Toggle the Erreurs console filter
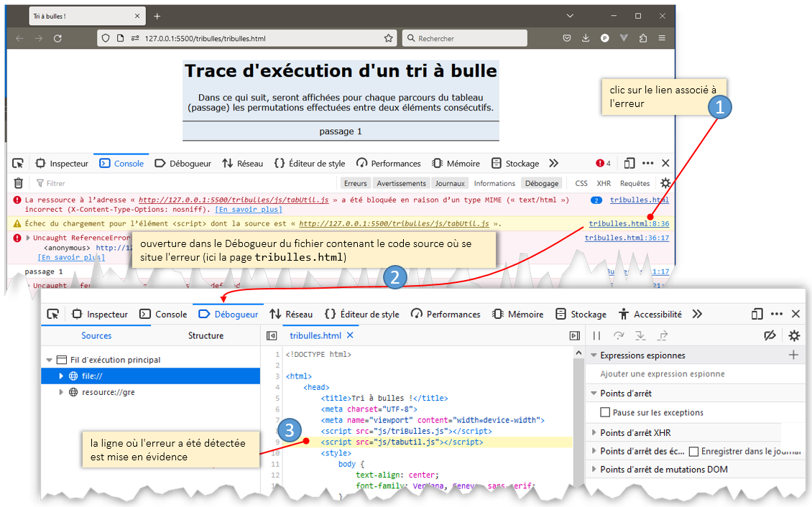Image resolution: width=812 pixels, height=507 pixels. click(x=355, y=183)
